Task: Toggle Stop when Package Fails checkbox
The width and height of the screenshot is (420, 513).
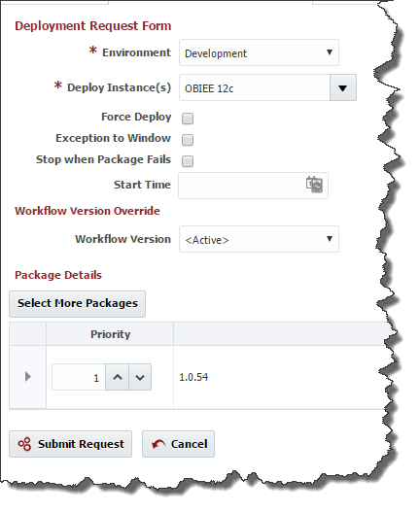Action: (x=188, y=161)
